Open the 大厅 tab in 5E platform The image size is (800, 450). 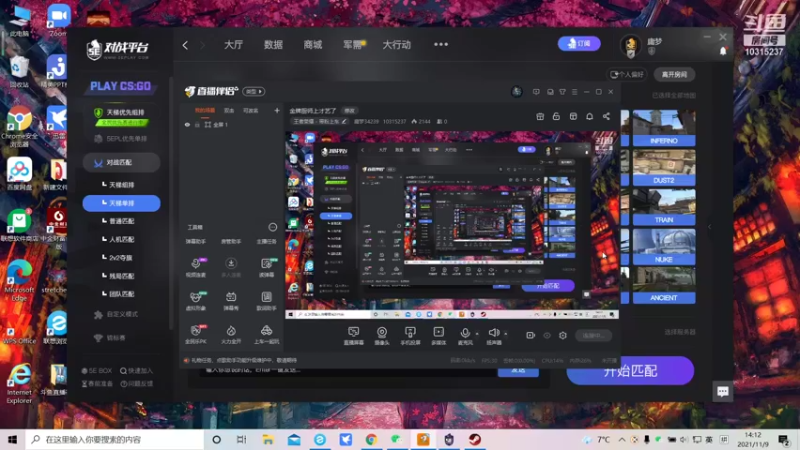[x=233, y=45]
